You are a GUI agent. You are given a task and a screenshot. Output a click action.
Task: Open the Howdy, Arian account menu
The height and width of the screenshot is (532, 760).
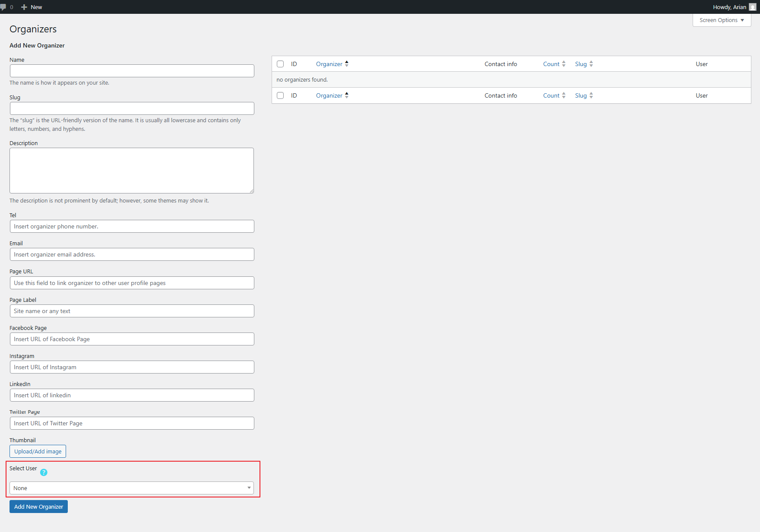click(x=730, y=7)
